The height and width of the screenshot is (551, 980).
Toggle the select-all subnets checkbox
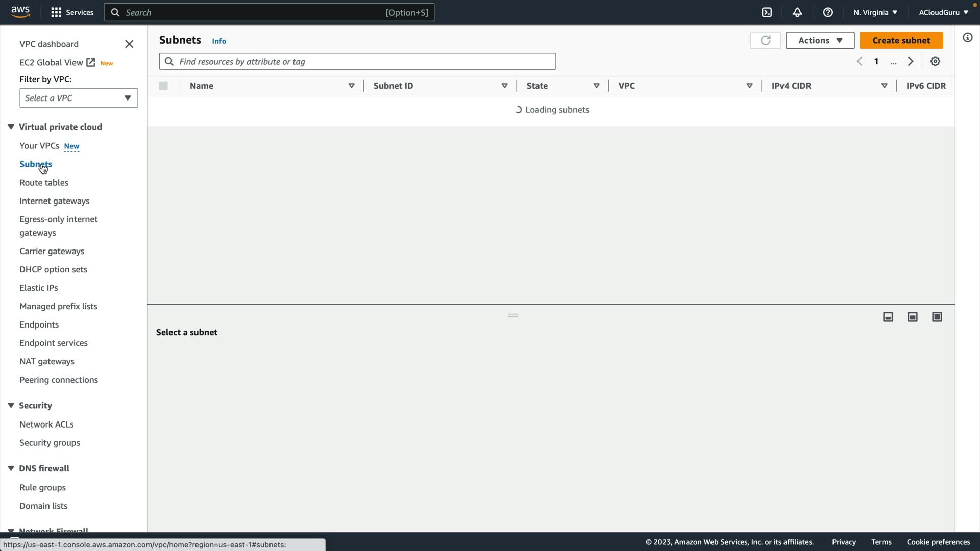[x=163, y=86]
